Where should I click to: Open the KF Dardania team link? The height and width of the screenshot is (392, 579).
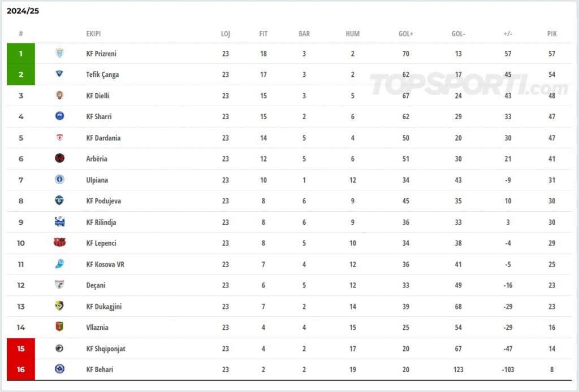tap(103, 138)
